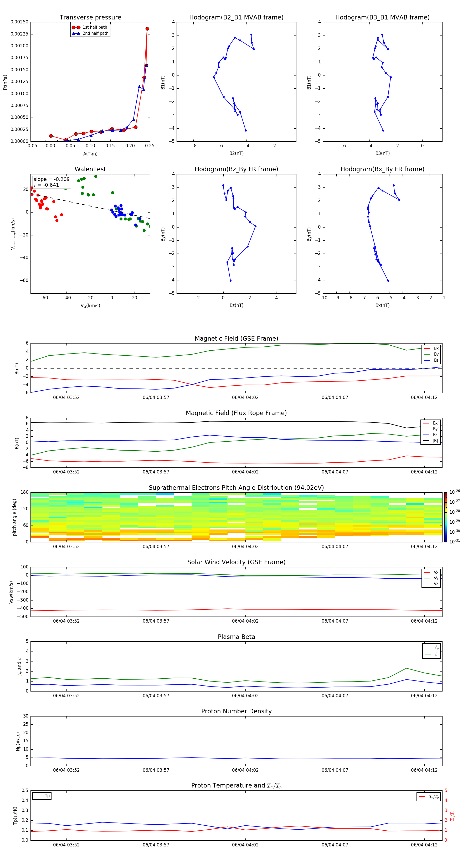Click the Tp legend entry in Proton Temperature panel

point(42,796)
